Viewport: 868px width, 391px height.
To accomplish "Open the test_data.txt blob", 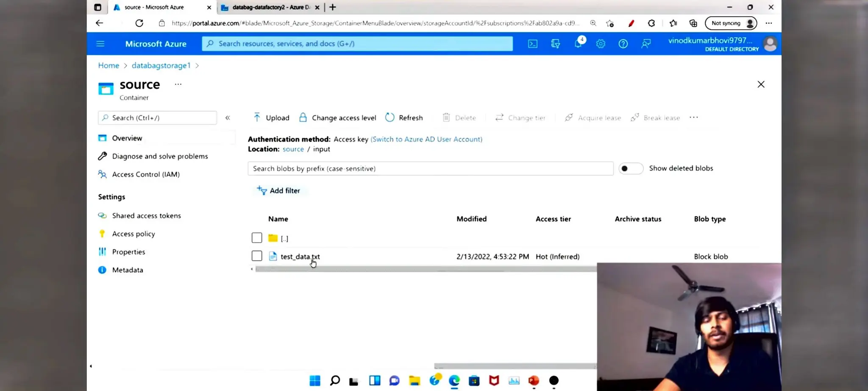I will pyautogui.click(x=300, y=257).
